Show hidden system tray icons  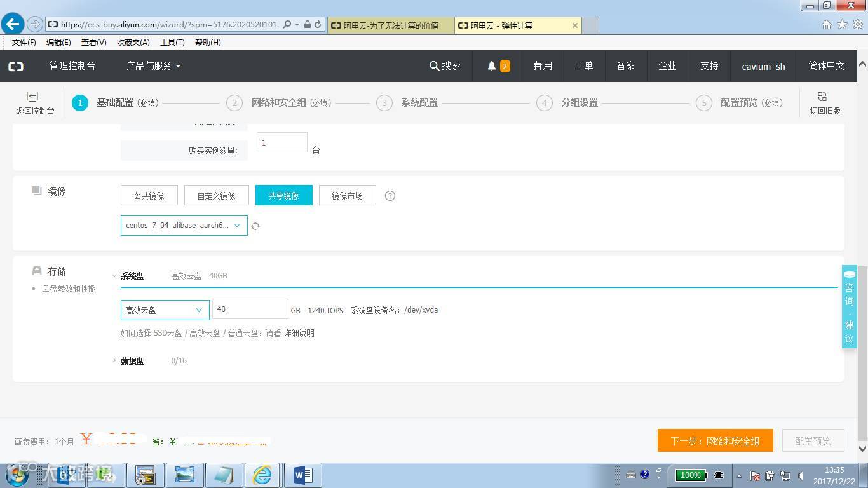click(739, 475)
